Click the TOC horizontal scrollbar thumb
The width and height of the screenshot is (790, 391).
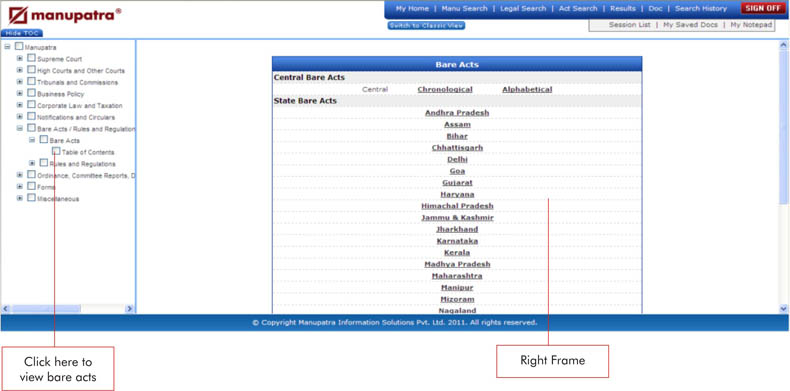click(x=45, y=308)
